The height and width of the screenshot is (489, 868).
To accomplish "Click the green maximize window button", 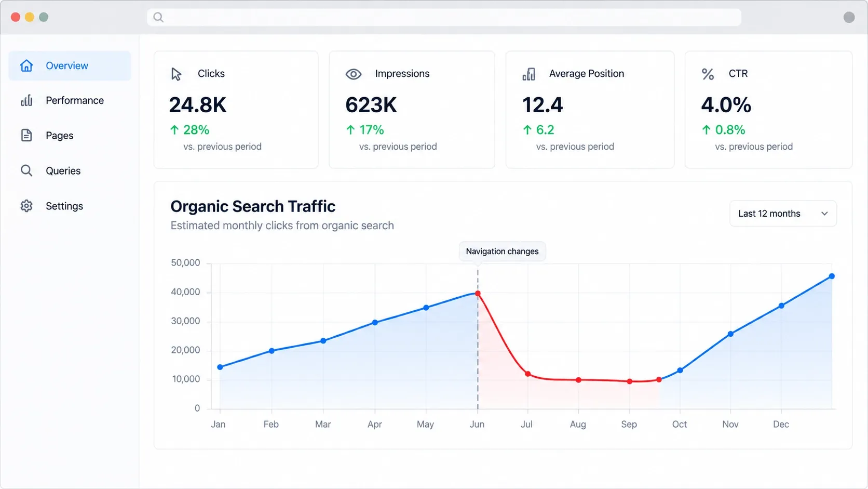I will pyautogui.click(x=44, y=17).
